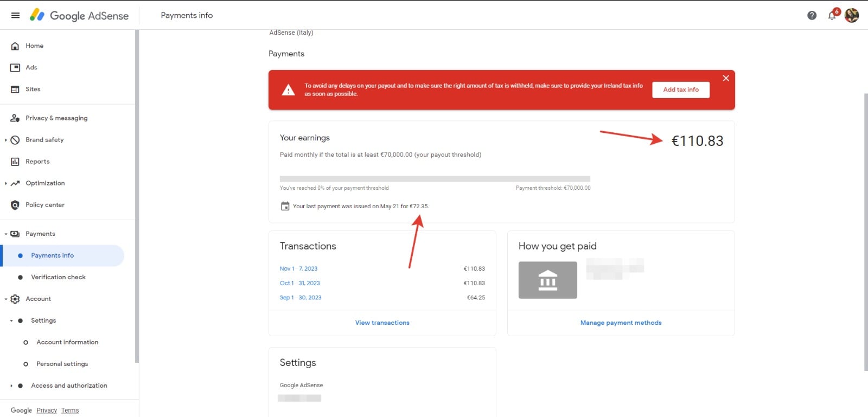Go to Home in the sidebar
The width and height of the screenshot is (868, 417).
(x=35, y=46)
